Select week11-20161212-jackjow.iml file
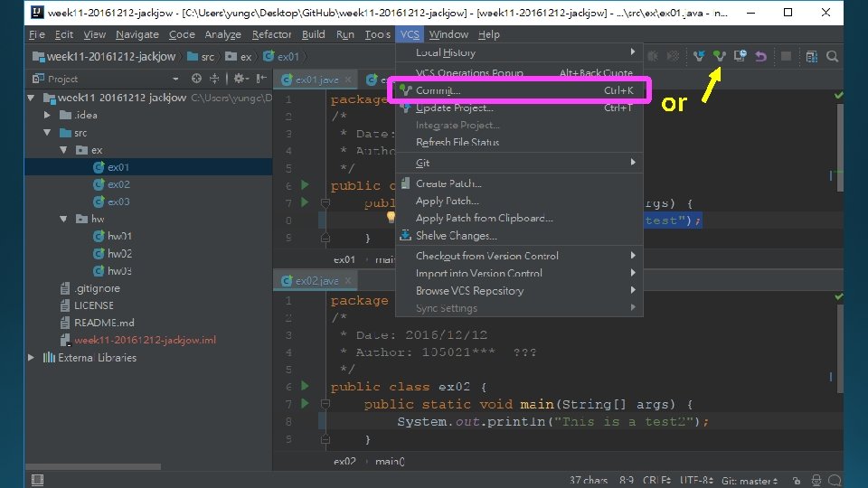 (x=138, y=340)
